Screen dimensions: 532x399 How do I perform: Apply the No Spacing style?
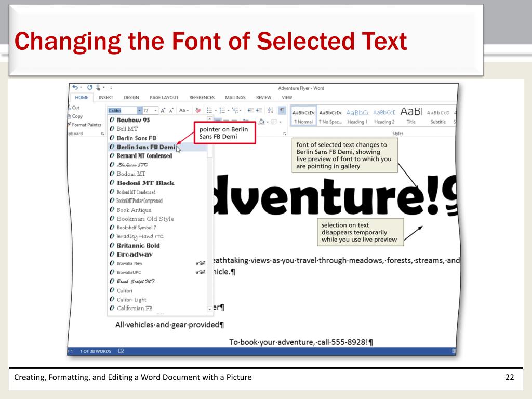point(330,116)
